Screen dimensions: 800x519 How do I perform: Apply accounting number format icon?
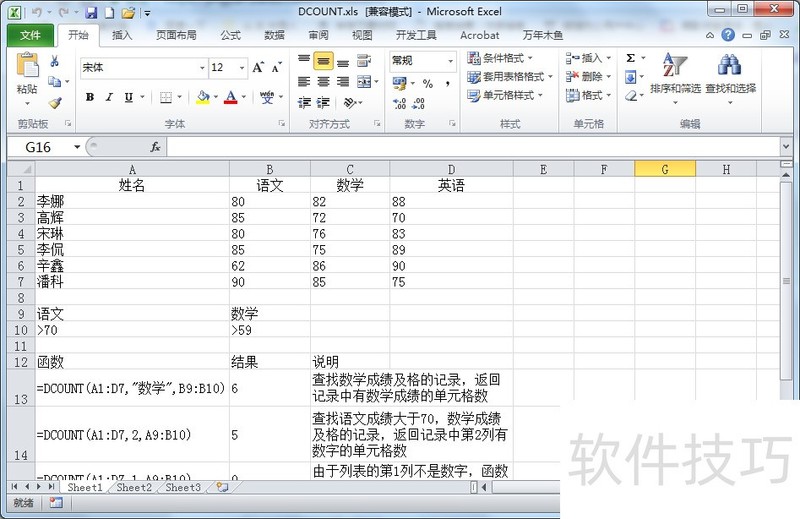tap(399, 83)
